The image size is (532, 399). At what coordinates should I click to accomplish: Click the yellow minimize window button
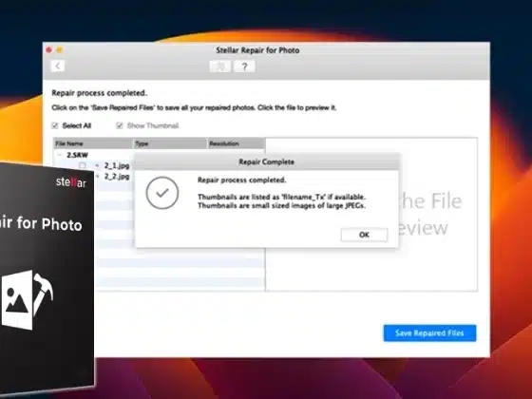[x=59, y=50]
